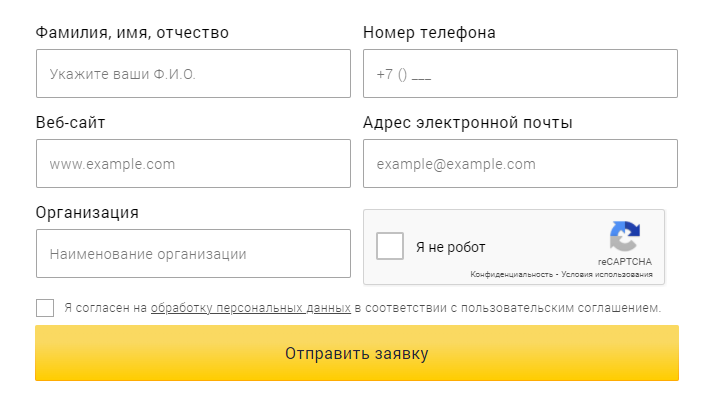This screenshot has height=412, width=713.
Task: Click the "Организация" field label
Action: coord(87,212)
